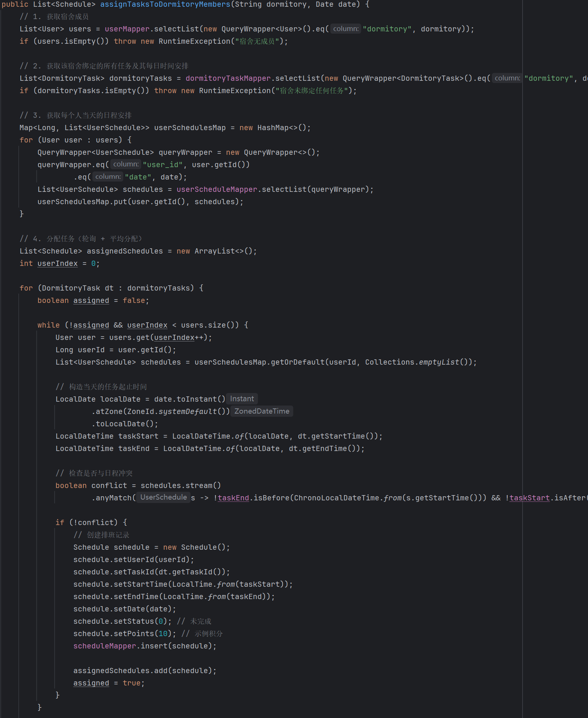Image resolution: width=588 pixels, height=718 pixels.
Task: Click assignedSchedules.add(schedule) line
Action: pyautogui.click(x=145, y=671)
